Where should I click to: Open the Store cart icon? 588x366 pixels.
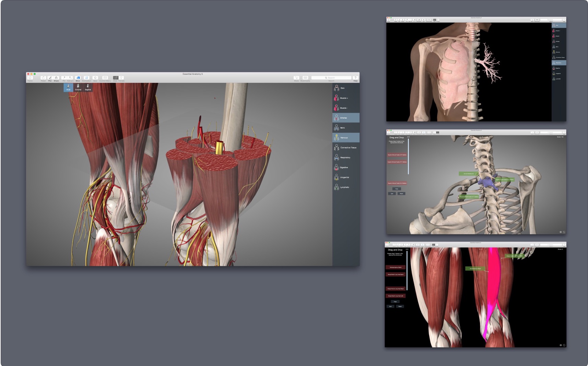(x=296, y=78)
